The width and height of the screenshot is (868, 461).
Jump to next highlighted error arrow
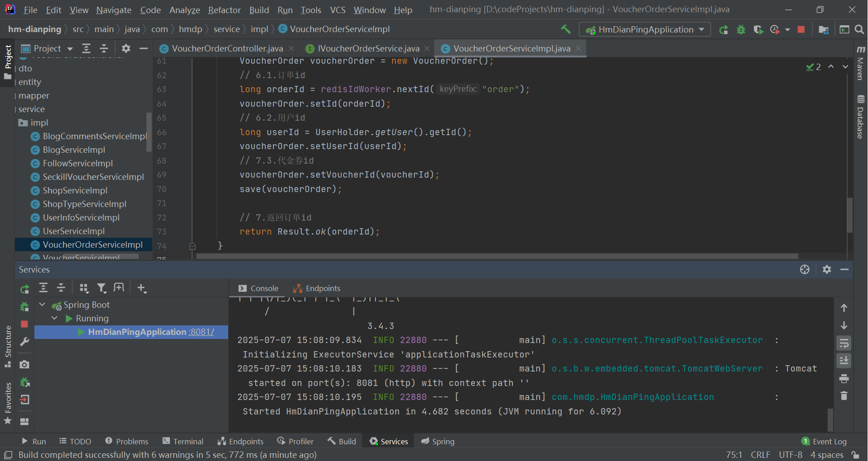[845, 67]
